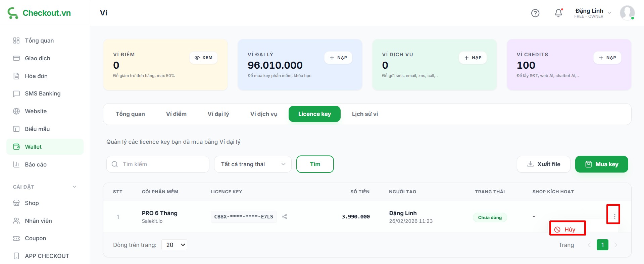Click the help question mark icon
This screenshot has width=644, height=264.
(535, 13)
